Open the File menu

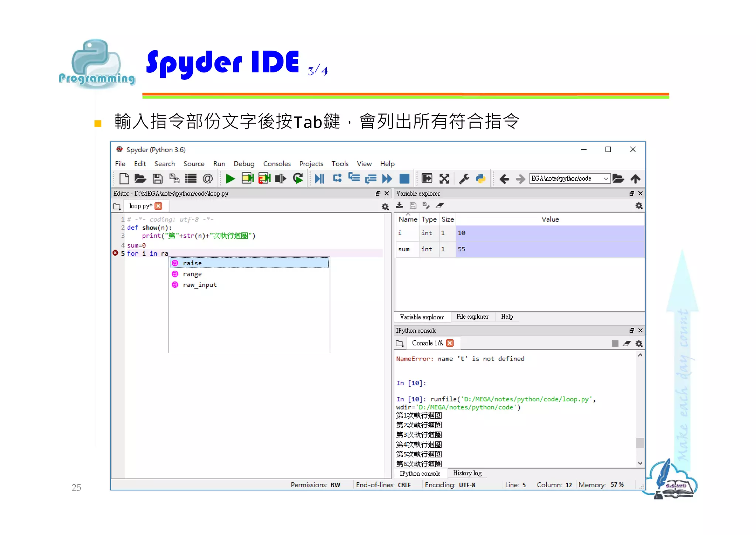pos(120,164)
